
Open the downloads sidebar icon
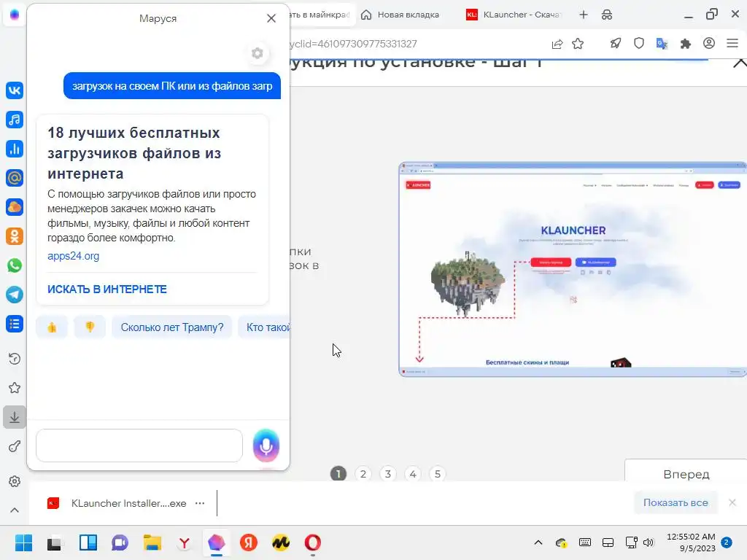(15, 417)
